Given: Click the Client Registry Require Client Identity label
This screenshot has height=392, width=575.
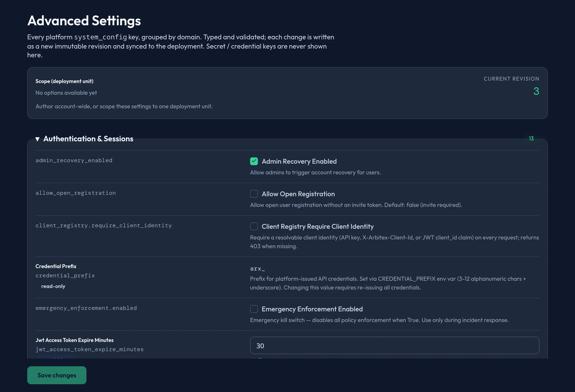Looking at the screenshot, I should tap(318, 226).
